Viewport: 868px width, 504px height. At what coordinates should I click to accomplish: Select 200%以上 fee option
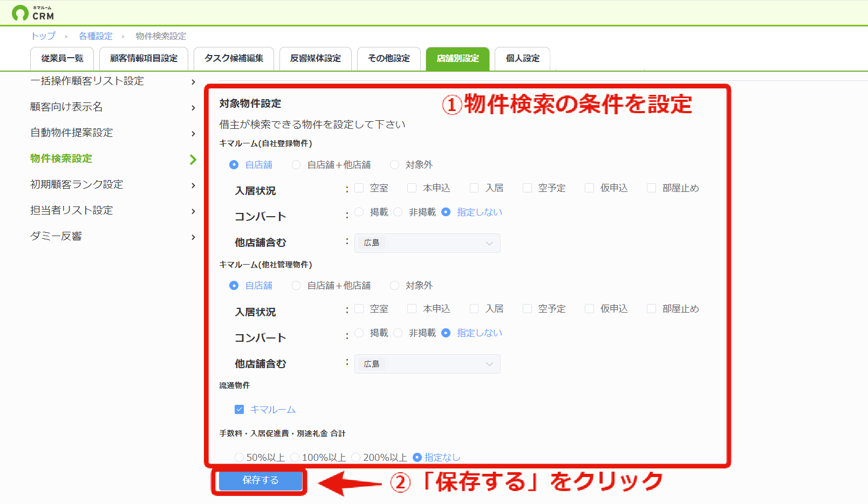[356, 458]
